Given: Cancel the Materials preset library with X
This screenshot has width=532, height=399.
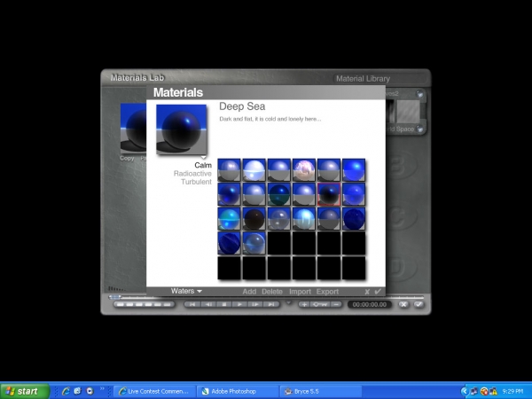Looking at the screenshot, I should click(367, 292).
